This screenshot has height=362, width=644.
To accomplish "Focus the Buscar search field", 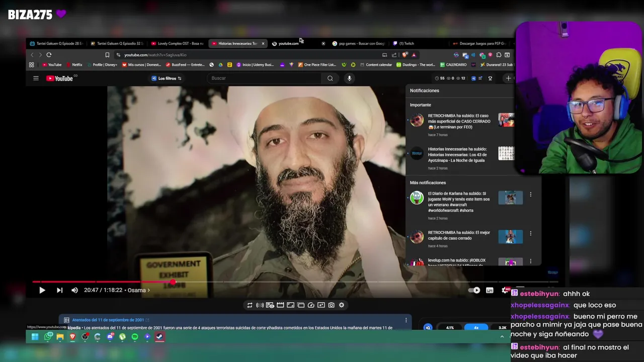I will coord(264,78).
